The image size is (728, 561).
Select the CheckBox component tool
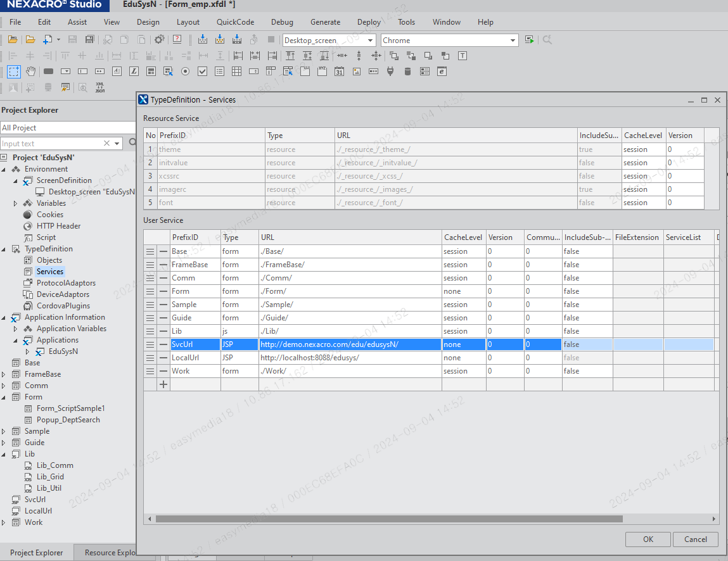coord(202,72)
